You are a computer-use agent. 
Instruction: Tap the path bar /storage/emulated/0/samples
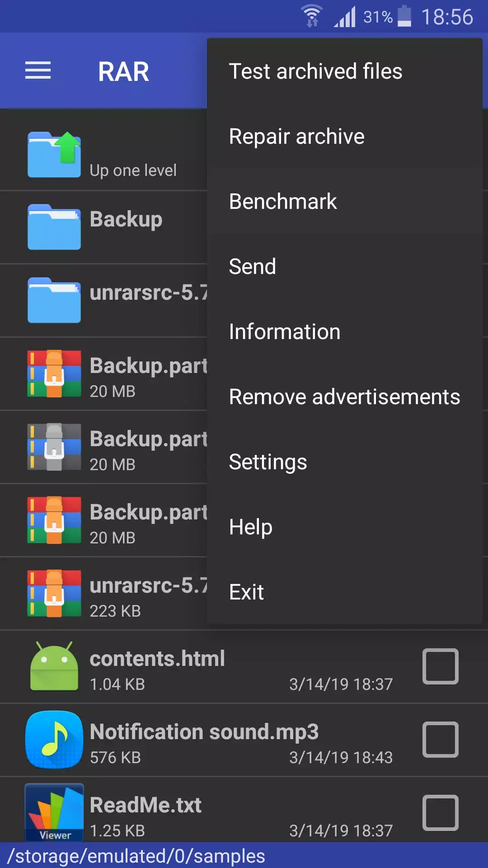point(136,854)
